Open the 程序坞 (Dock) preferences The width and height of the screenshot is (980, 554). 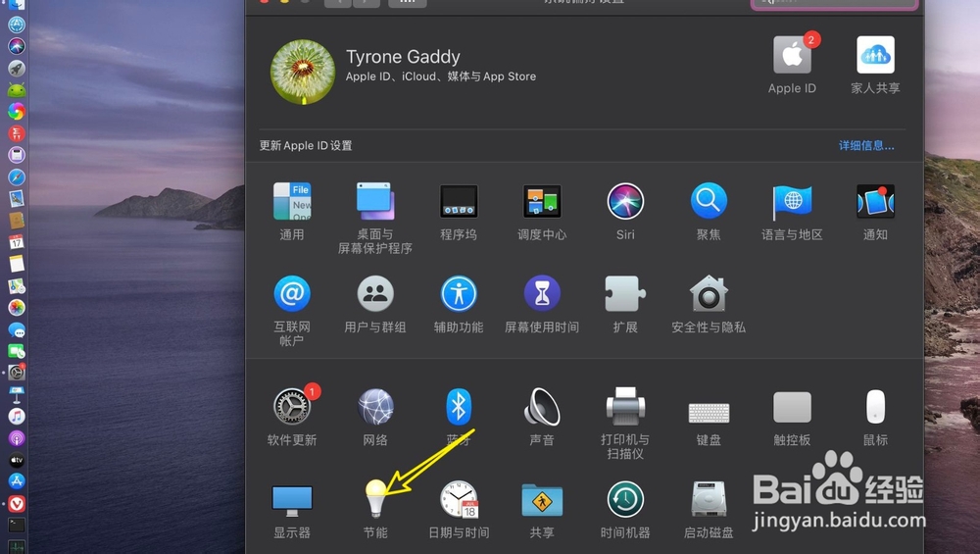tap(459, 201)
